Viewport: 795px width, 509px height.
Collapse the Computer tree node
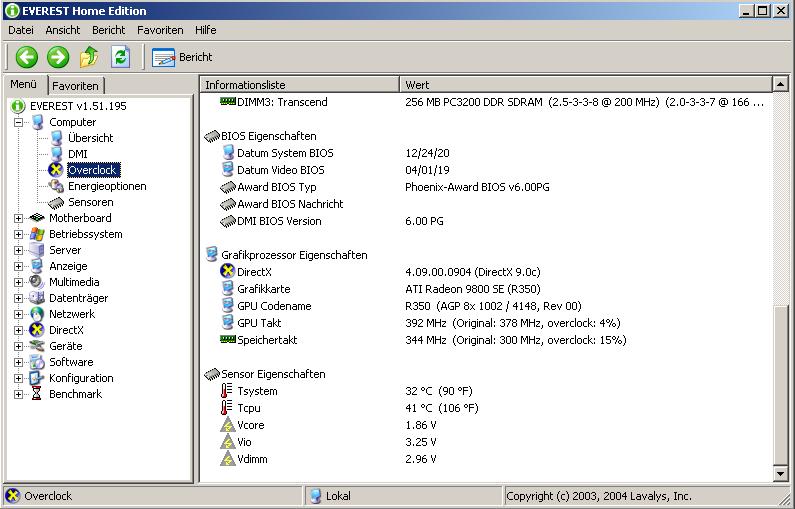18,122
